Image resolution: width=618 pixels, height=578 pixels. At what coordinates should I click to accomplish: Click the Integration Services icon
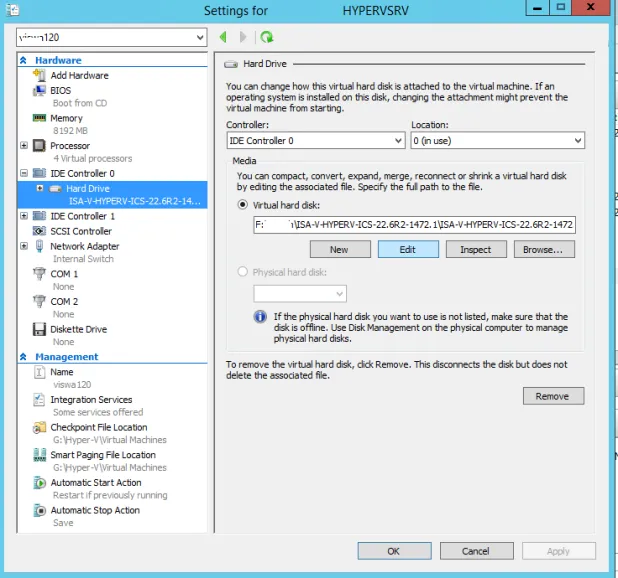[x=39, y=399]
